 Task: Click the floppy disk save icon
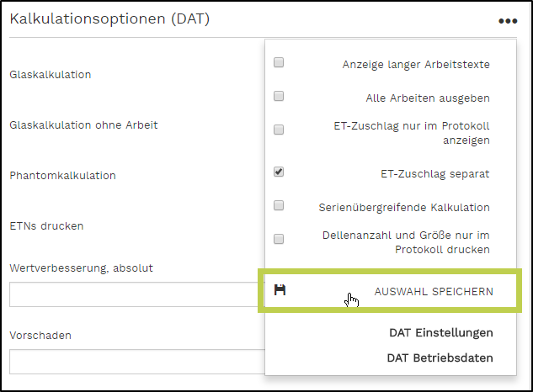point(280,290)
